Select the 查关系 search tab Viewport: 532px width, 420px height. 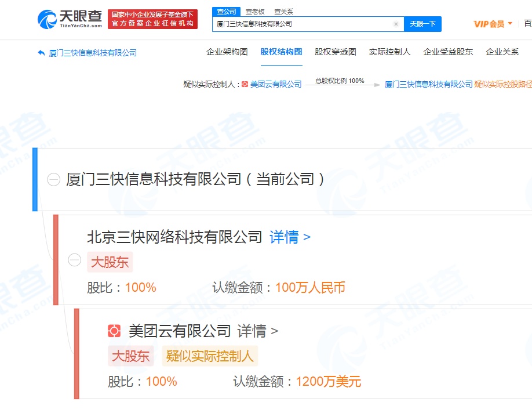tap(283, 12)
